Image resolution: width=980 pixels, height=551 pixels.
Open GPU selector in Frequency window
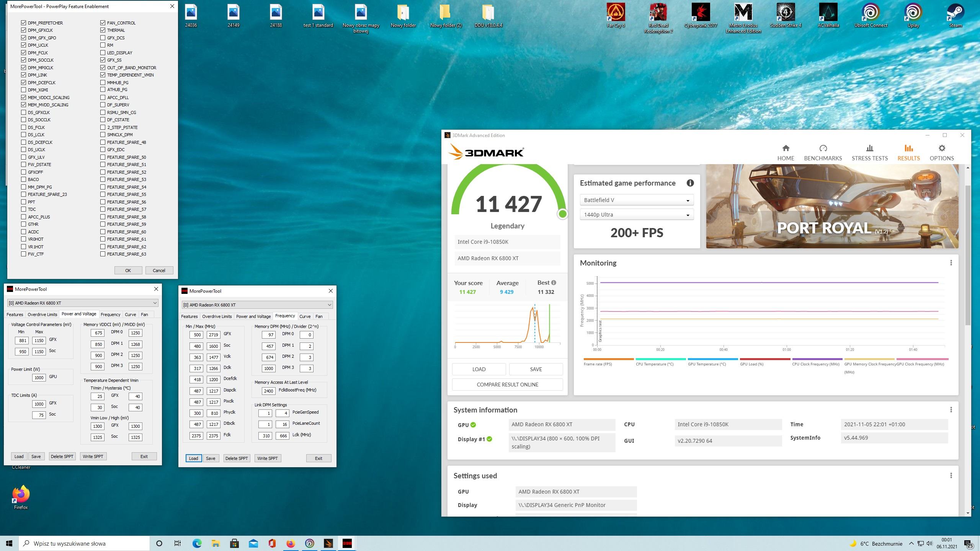pos(257,305)
